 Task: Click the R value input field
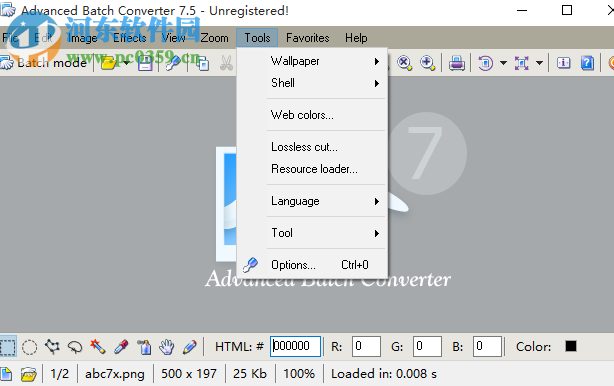coord(366,346)
